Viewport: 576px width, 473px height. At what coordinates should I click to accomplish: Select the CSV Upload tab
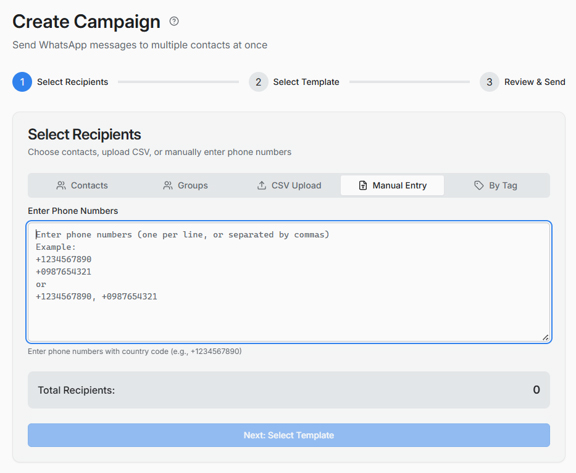pyautogui.click(x=289, y=185)
